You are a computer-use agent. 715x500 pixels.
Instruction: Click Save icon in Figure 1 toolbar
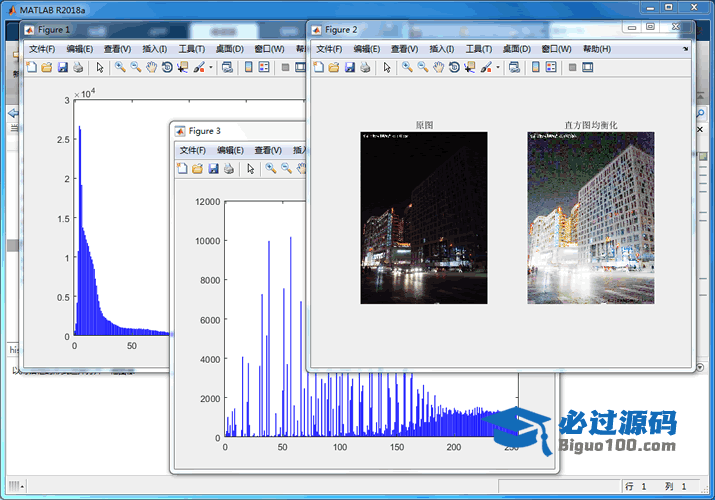click(63, 68)
